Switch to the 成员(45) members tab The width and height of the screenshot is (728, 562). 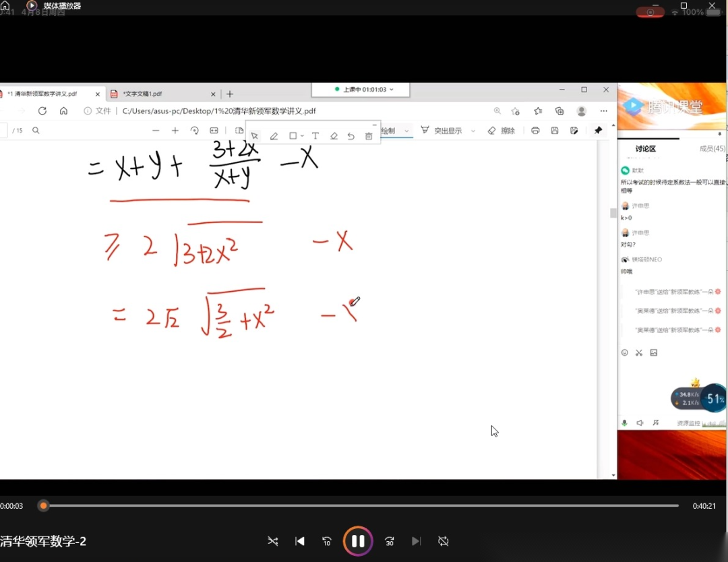tap(712, 149)
